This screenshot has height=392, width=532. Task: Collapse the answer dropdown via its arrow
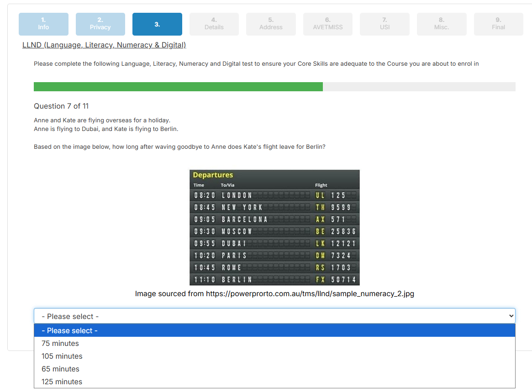[511, 316]
